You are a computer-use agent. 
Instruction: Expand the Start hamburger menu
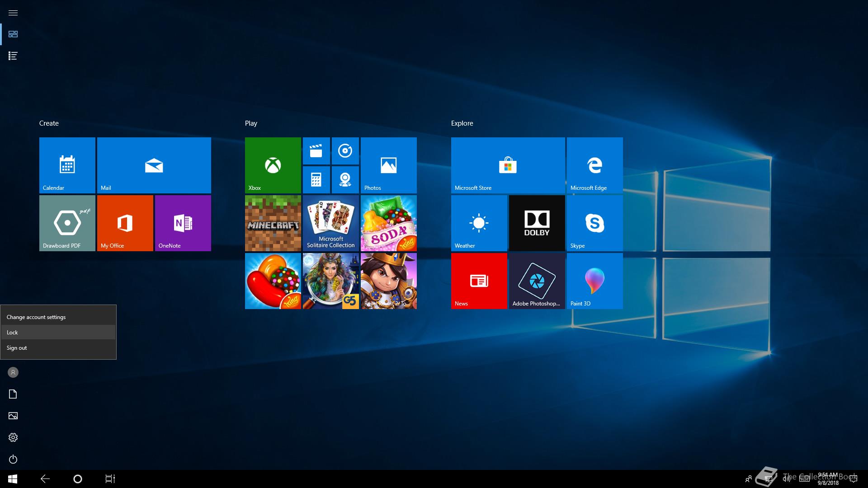click(x=13, y=13)
